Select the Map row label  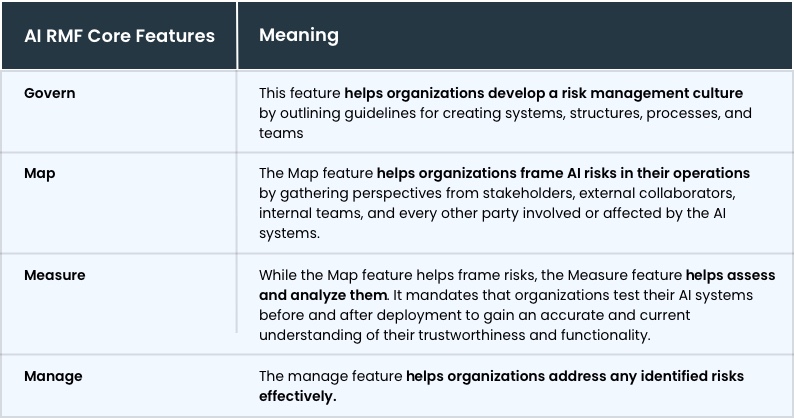(39, 173)
